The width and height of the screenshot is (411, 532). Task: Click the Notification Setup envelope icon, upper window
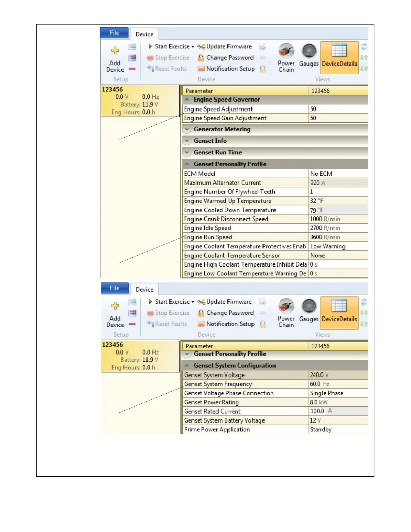pos(201,69)
